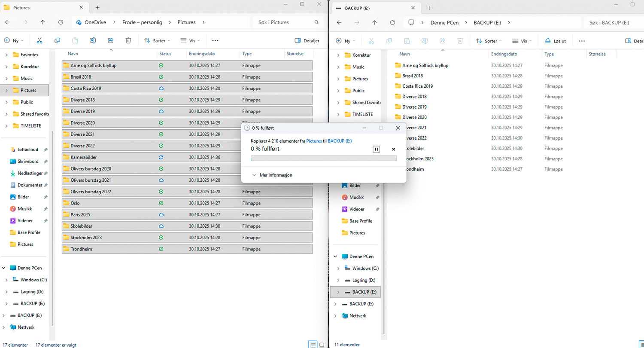Click the BACKUP (E:) link in copy dialog
This screenshot has width=644, height=348.
tap(340, 141)
